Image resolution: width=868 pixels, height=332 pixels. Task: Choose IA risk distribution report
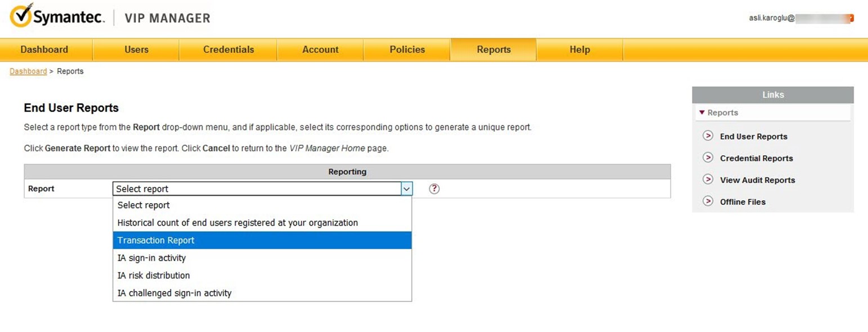[x=262, y=275]
